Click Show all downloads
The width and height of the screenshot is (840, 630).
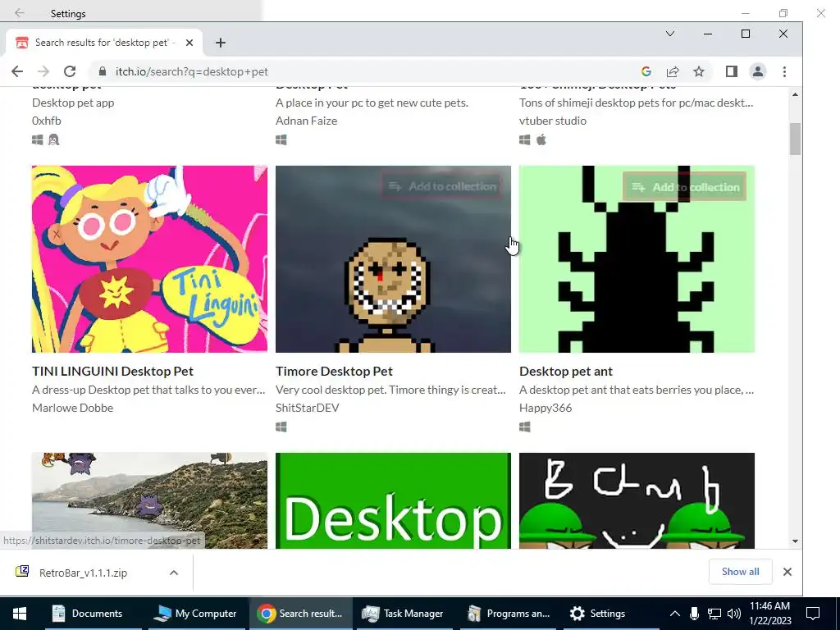(741, 572)
